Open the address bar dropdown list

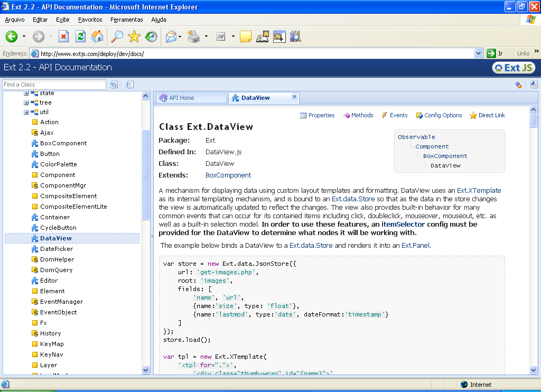[478, 53]
